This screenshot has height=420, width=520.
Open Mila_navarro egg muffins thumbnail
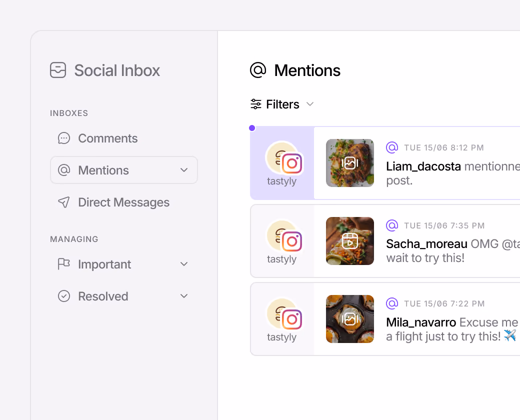coord(350,319)
